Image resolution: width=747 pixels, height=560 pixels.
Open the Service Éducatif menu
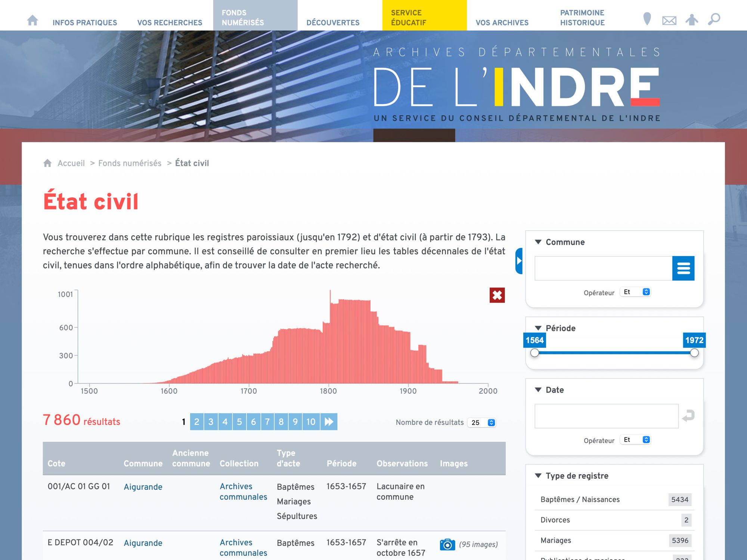[x=424, y=17]
